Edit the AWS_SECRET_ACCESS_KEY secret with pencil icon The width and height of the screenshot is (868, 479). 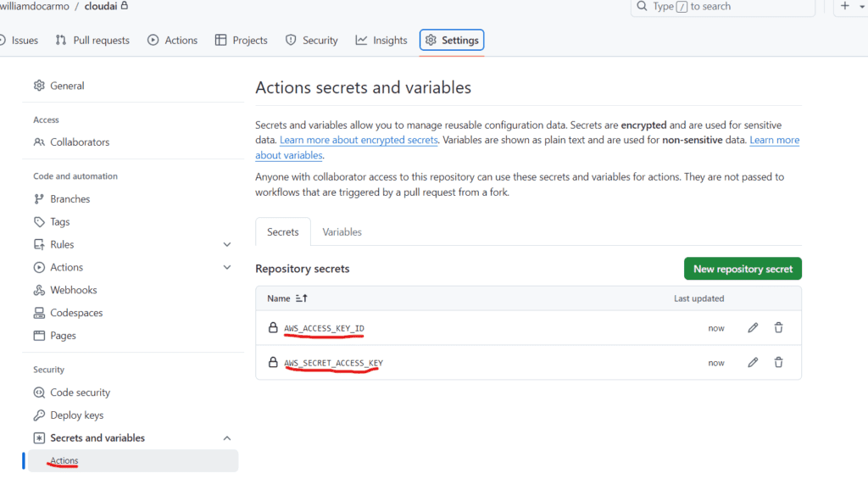point(753,363)
